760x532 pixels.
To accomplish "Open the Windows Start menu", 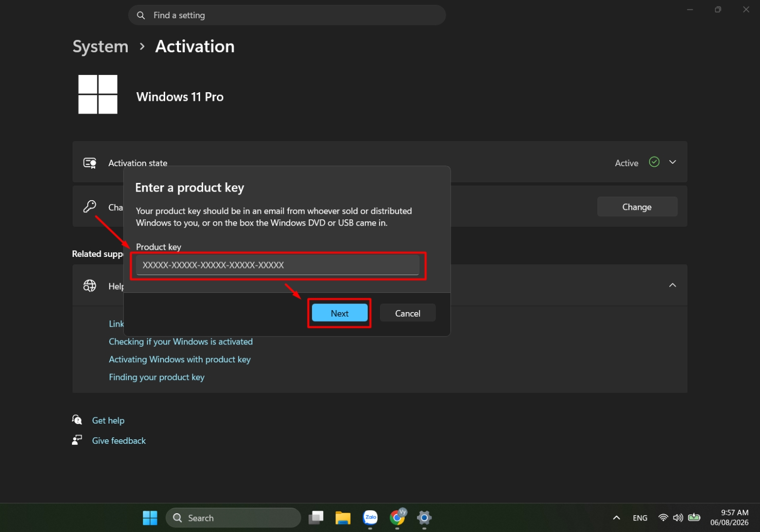I will pos(150,518).
